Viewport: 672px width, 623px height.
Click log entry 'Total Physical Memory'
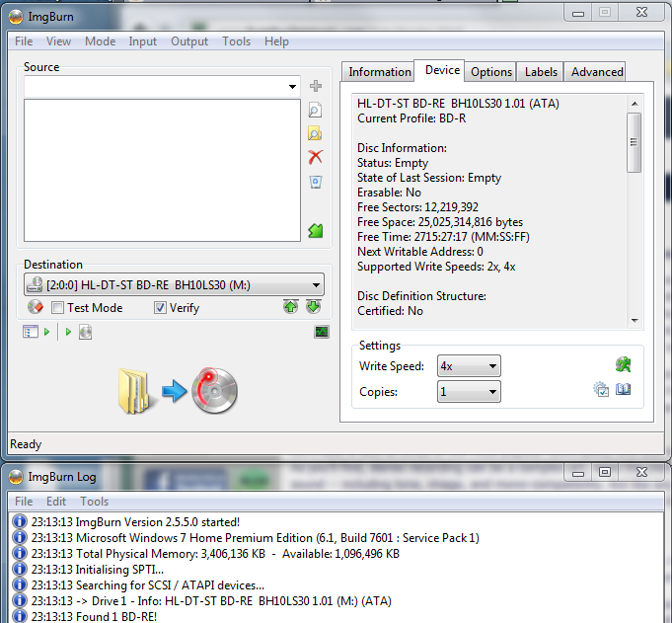[215, 554]
